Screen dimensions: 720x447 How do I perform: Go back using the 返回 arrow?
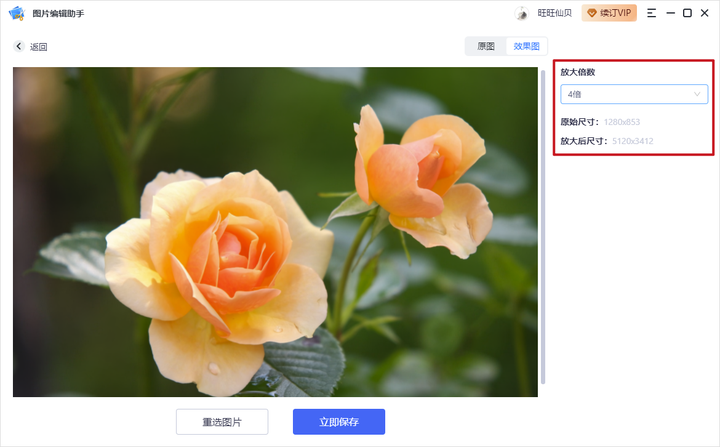click(19, 46)
